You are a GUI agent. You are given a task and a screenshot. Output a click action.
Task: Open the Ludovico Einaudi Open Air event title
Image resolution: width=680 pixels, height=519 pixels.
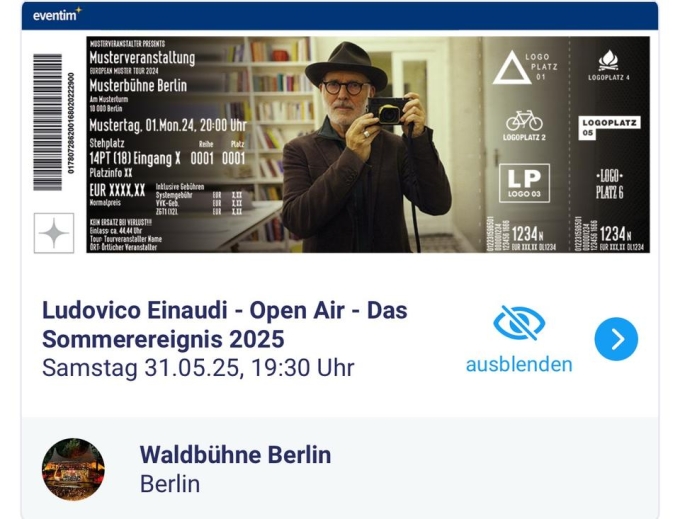(225, 324)
